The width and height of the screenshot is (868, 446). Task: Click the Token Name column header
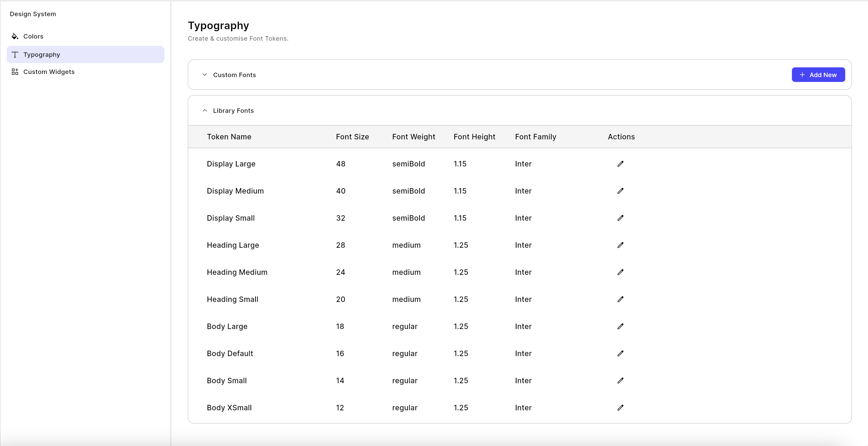(229, 137)
